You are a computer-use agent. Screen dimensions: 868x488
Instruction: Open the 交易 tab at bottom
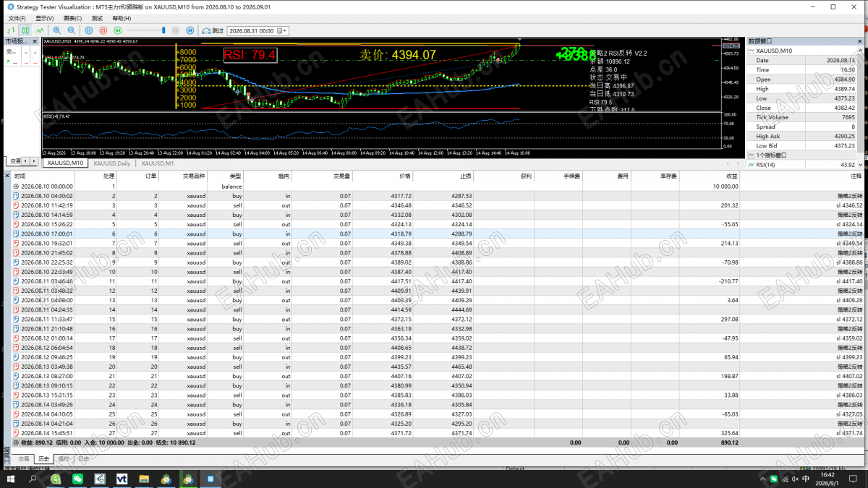point(25,459)
